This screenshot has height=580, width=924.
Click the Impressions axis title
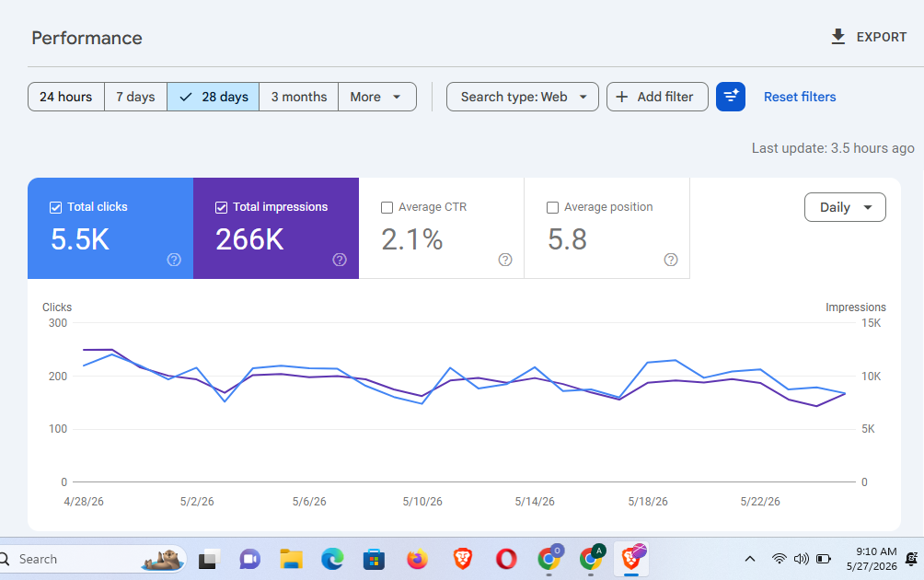[x=856, y=307]
